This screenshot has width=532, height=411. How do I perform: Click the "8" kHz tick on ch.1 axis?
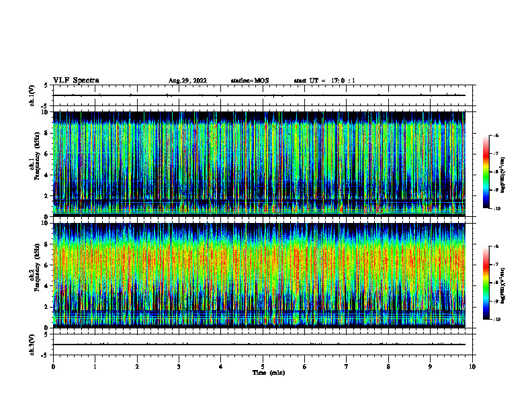tap(47, 133)
